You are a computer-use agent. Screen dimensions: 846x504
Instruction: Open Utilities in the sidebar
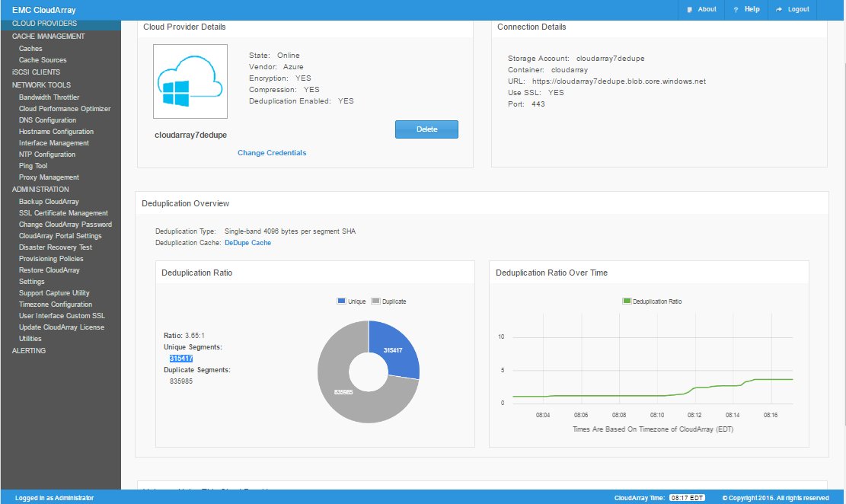pos(30,338)
